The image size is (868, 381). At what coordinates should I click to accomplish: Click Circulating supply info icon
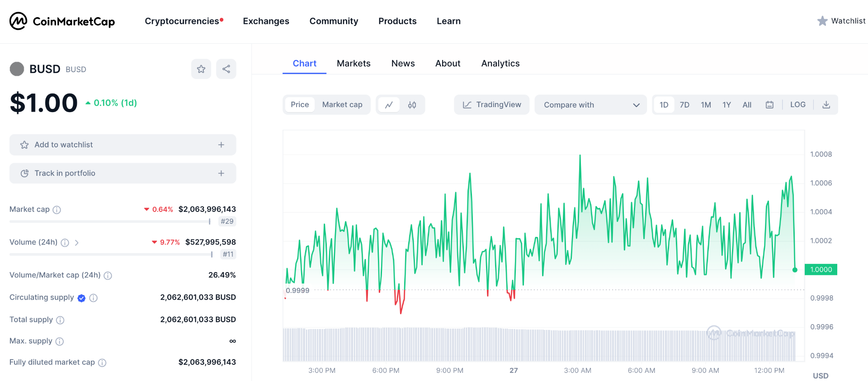(x=93, y=298)
